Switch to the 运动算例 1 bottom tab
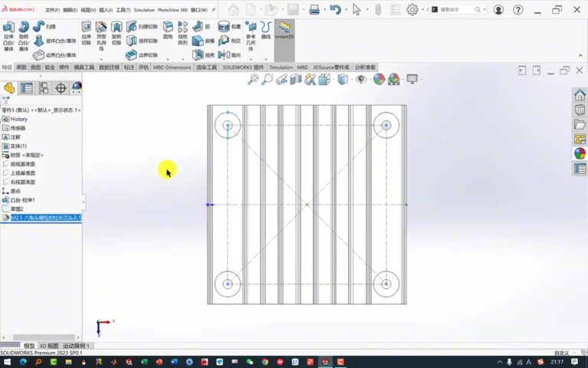The width and height of the screenshot is (588, 368). tap(77, 346)
